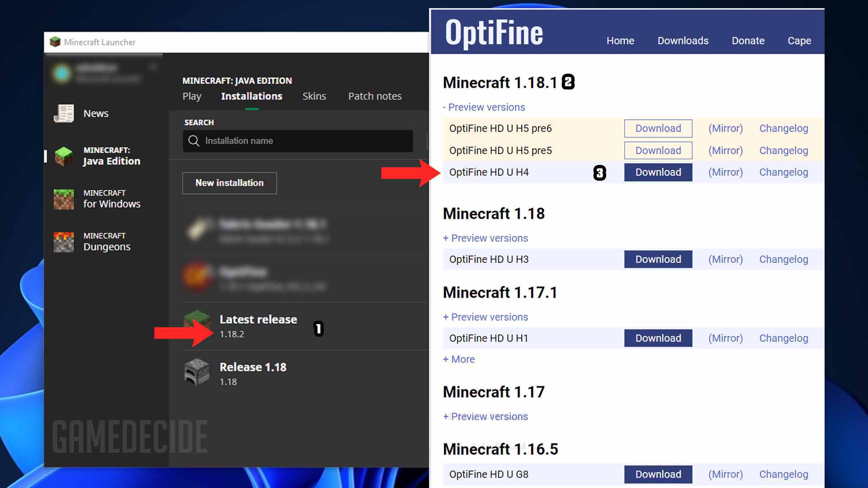Download OptiFine HD U H4 for 1.18.1
Screen dimensions: 868x488
coord(658,172)
